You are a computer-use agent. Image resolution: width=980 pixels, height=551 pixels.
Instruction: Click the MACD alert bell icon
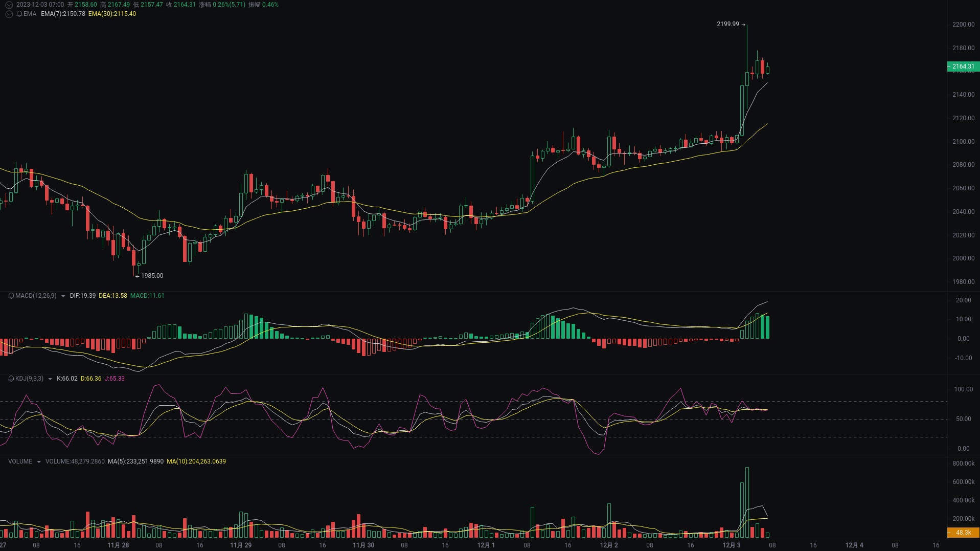tap(10, 296)
